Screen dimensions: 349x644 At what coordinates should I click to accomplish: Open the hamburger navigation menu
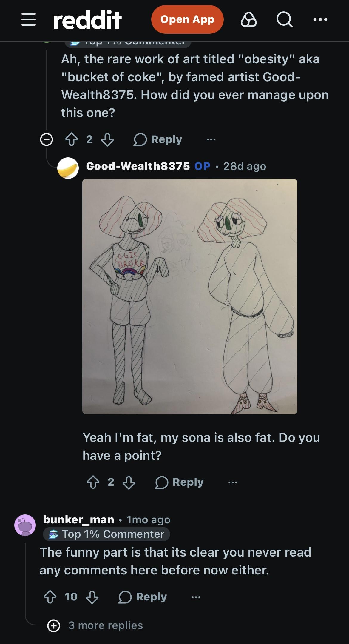[x=29, y=19]
